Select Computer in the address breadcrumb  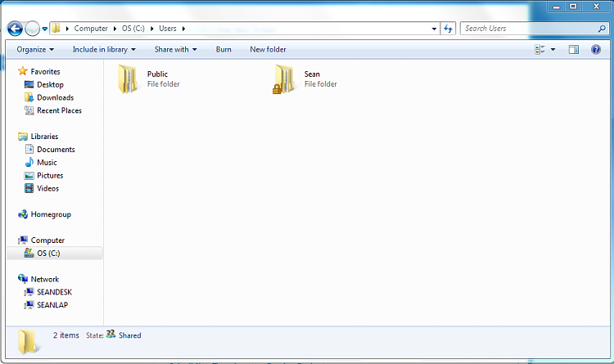click(91, 29)
